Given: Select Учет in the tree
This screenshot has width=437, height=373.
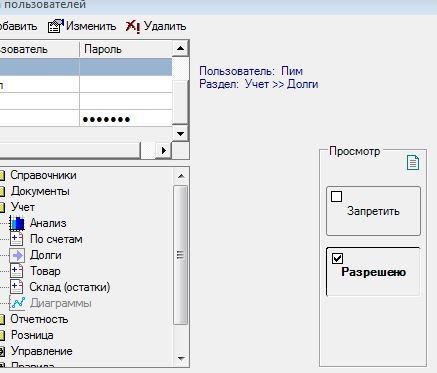Looking at the screenshot, I should point(23,207).
